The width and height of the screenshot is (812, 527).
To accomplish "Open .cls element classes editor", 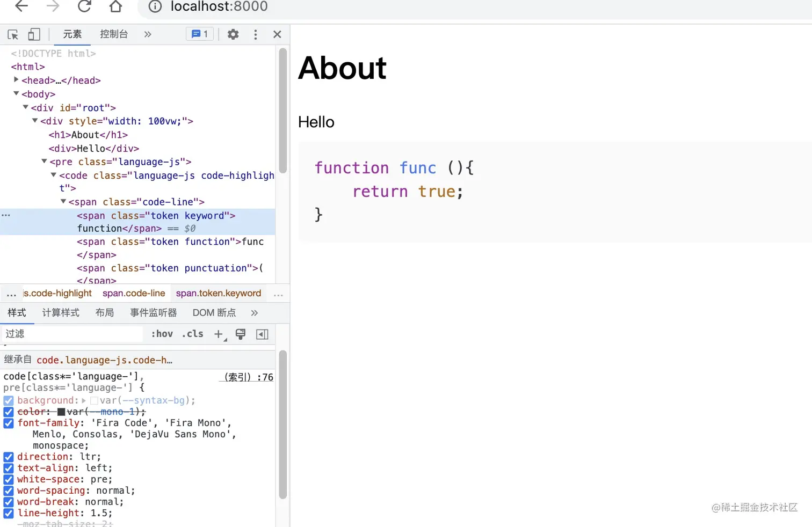I will pyautogui.click(x=193, y=334).
